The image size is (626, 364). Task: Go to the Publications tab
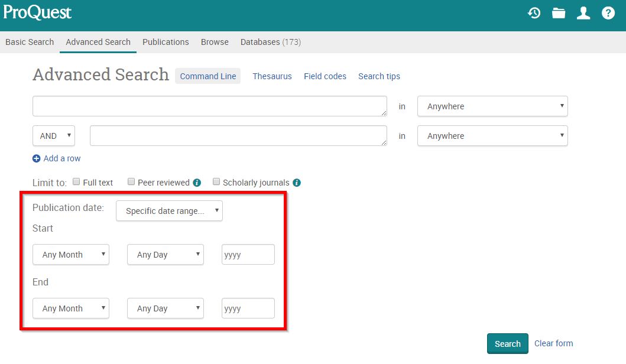pos(166,42)
